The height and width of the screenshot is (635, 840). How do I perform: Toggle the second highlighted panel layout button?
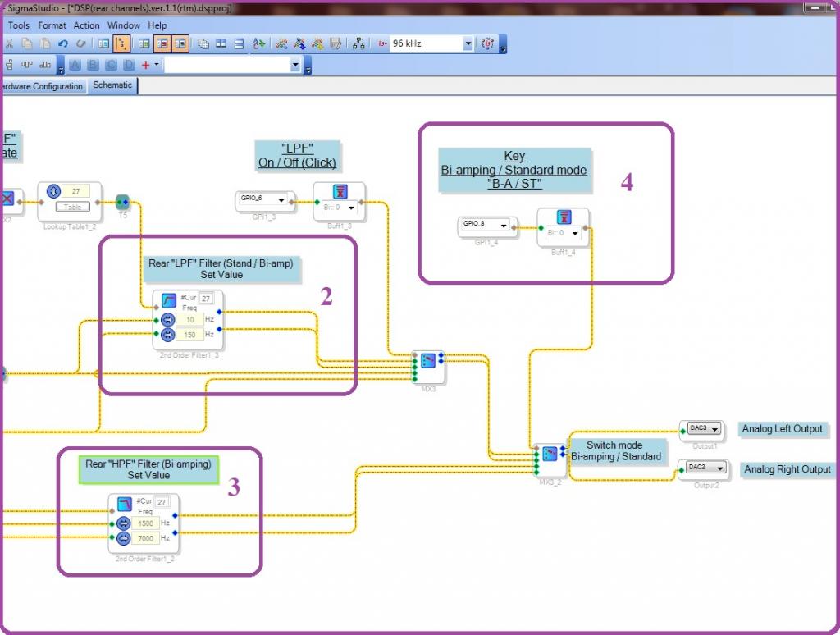(x=180, y=43)
